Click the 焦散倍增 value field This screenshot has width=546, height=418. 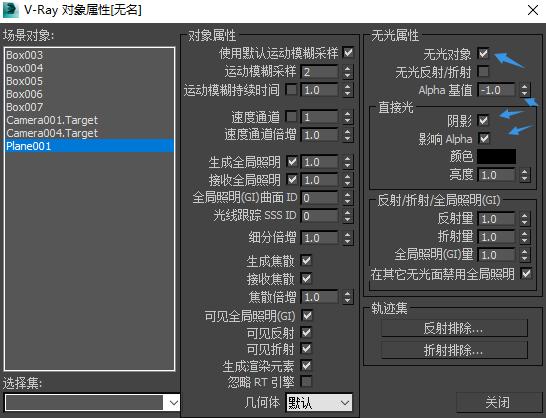click(319, 297)
